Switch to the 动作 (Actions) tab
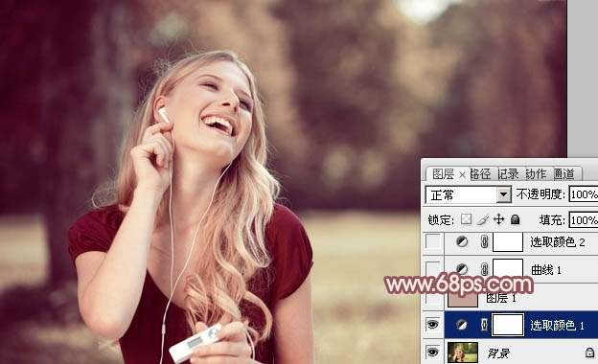 click(537, 174)
